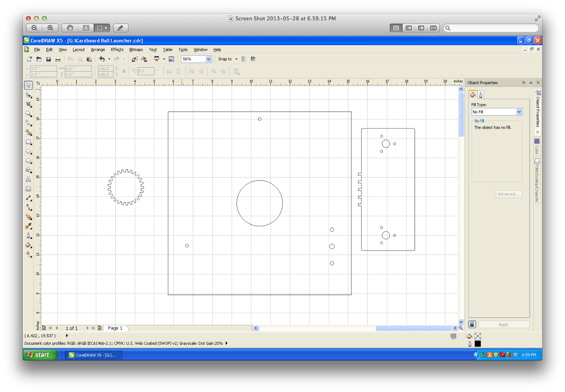Click the Welcome Screen icon
Viewport: 565px width, 392px height.
[x=171, y=59]
